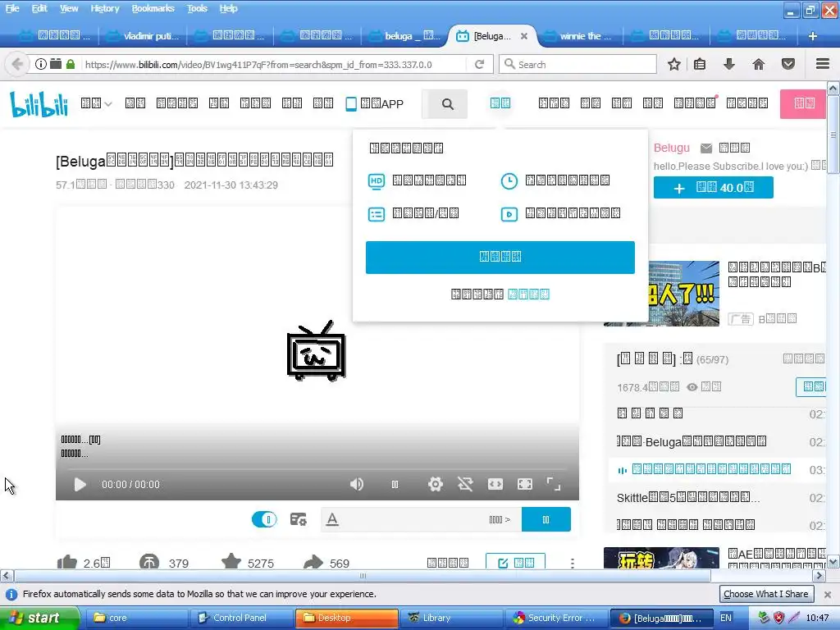
Task: Dismiss the Firefox data notification bar
Action: tap(827, 594)
